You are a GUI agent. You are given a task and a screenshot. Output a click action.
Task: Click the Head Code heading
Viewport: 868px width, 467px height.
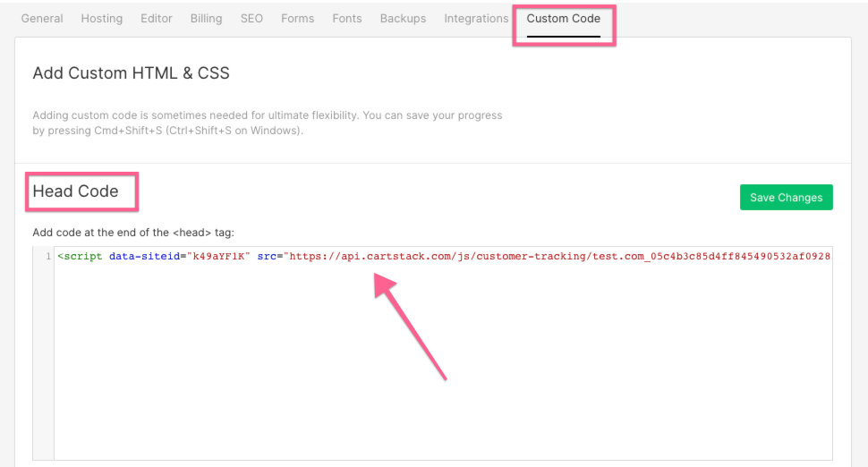click(75, 191)
